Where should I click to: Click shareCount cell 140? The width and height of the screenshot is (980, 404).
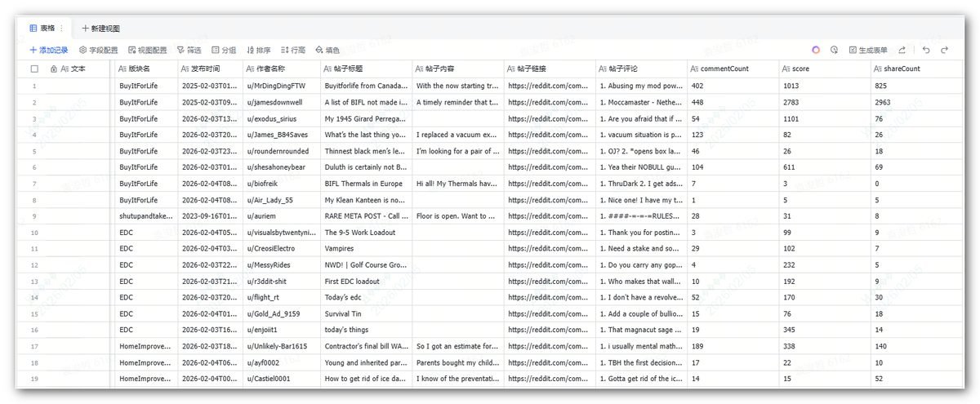917,346
